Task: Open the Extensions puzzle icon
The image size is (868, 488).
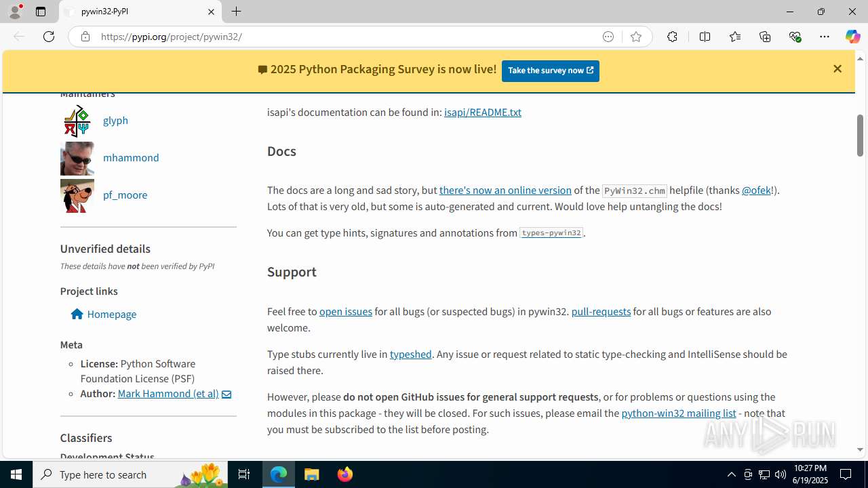Action: click(672, 37)
